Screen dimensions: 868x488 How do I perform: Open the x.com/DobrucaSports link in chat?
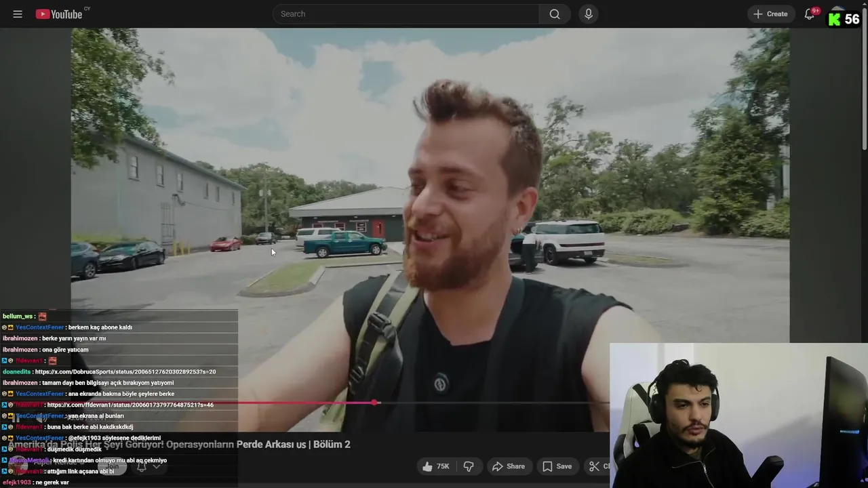pyautogui.click(x=125, y=372)
